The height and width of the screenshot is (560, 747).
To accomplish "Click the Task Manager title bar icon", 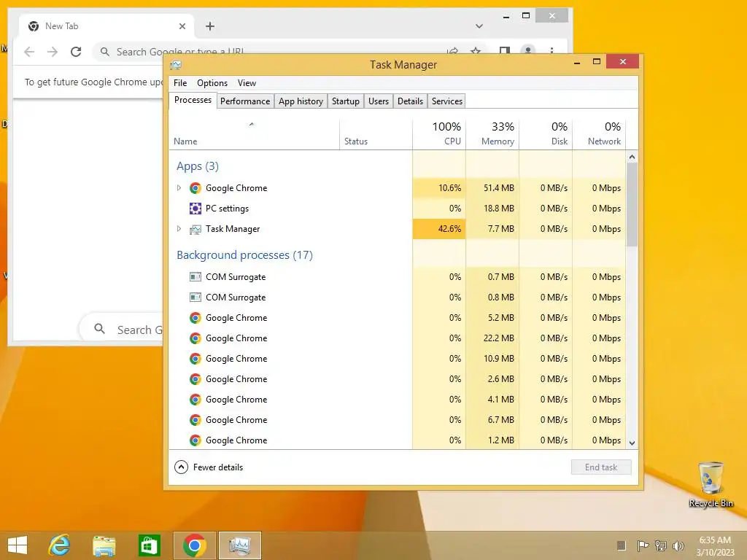I will (x=176, y=65).
